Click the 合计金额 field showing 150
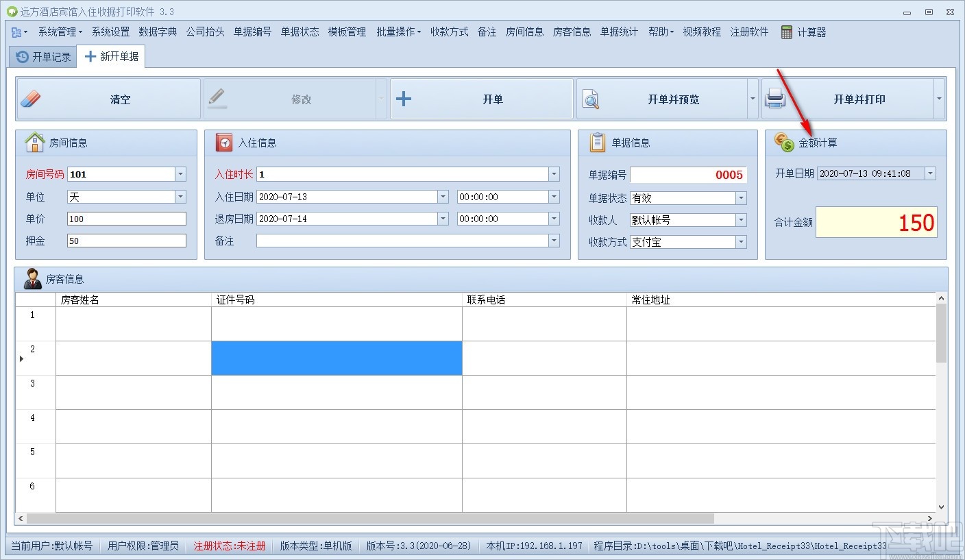Viewport: 965px width, 560px height. (877, 222)
